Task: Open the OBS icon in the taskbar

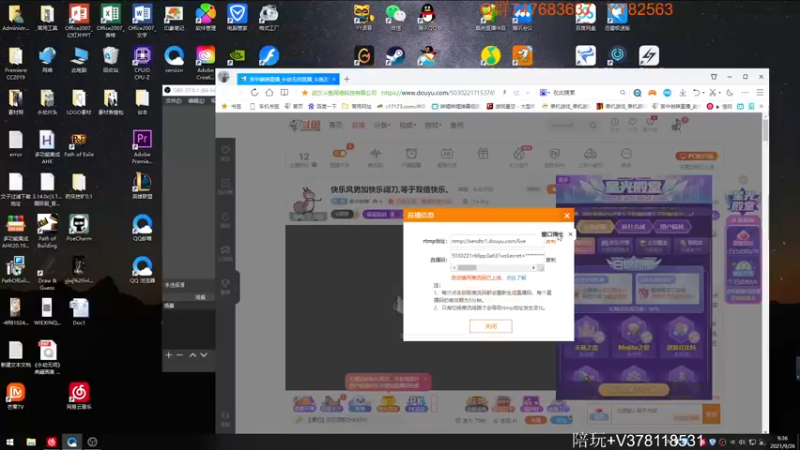Action: coord(92,442)
